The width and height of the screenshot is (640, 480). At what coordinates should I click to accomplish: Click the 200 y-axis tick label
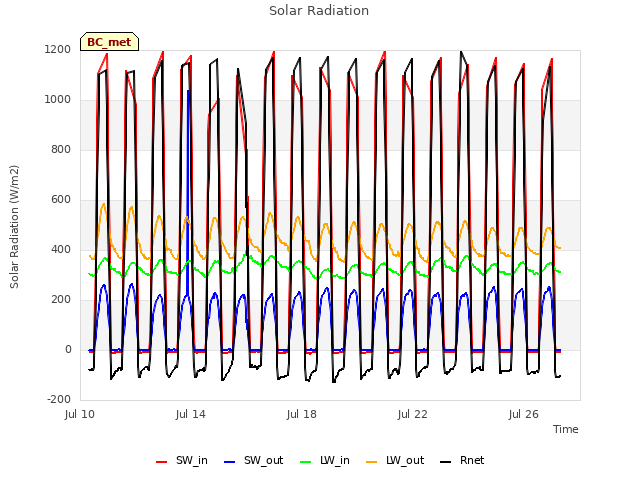[61, 300]
